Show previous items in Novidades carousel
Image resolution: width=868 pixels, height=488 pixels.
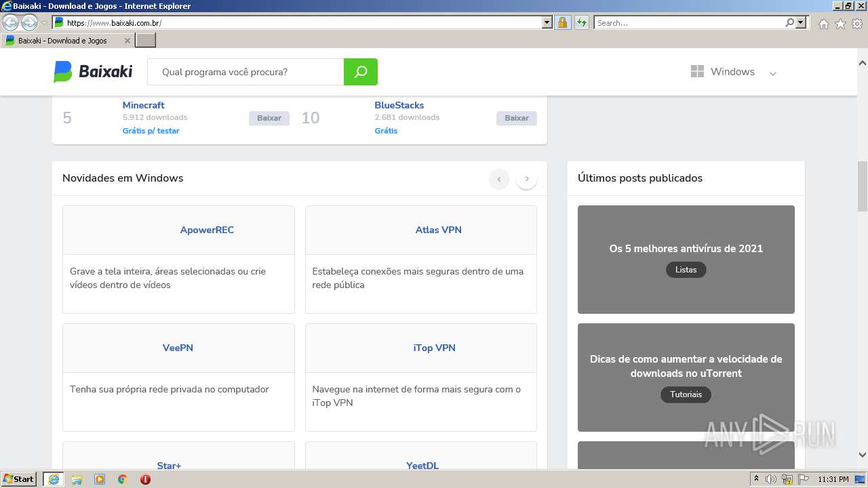[499, 179]
